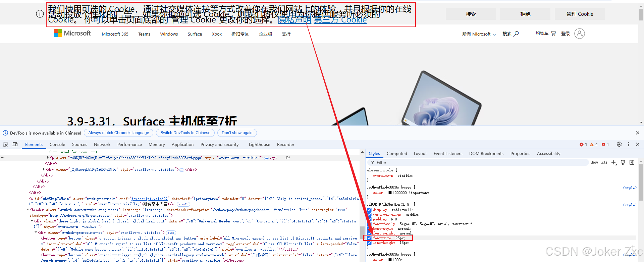
Task: Click the javascript:void(0) href link
Action: [149, 199]
